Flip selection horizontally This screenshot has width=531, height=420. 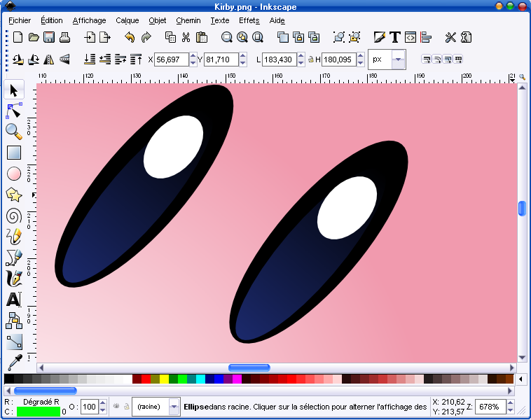coord(49,59)
